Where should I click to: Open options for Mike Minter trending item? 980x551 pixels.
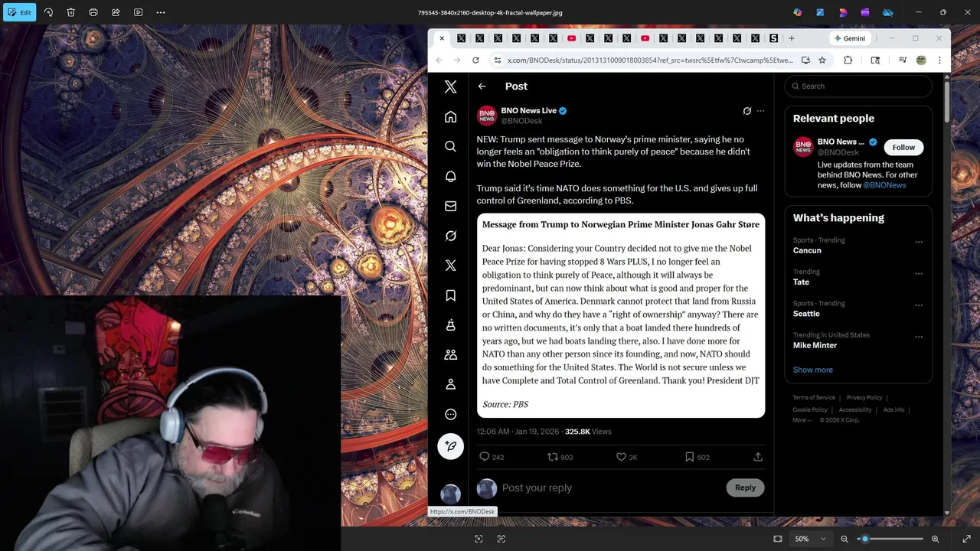(919, 336)
